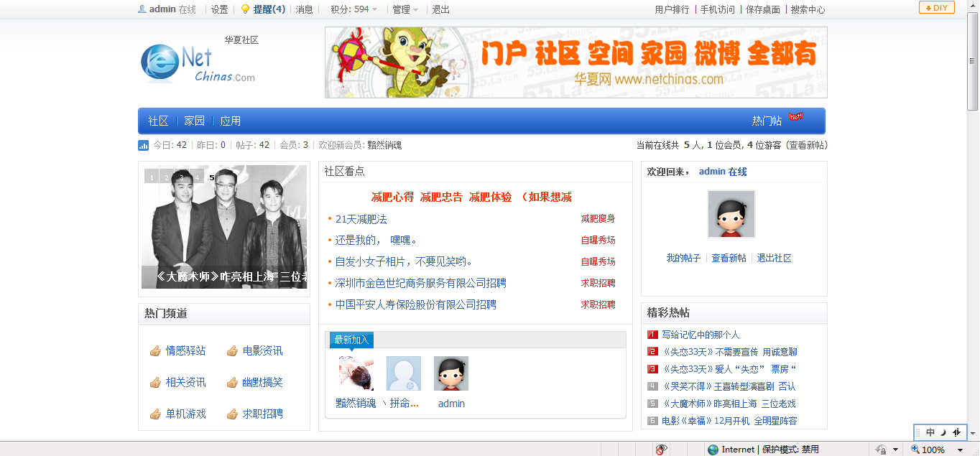980x456 pixels.
Task: Click the forum statistics bar-chart icon
Action: pos(143,146)
